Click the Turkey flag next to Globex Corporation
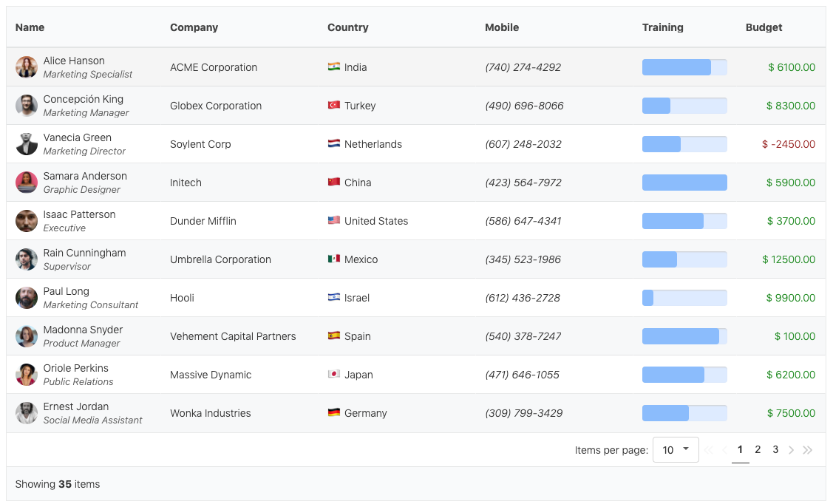The image size is (833, 504). tap(334, 106)
